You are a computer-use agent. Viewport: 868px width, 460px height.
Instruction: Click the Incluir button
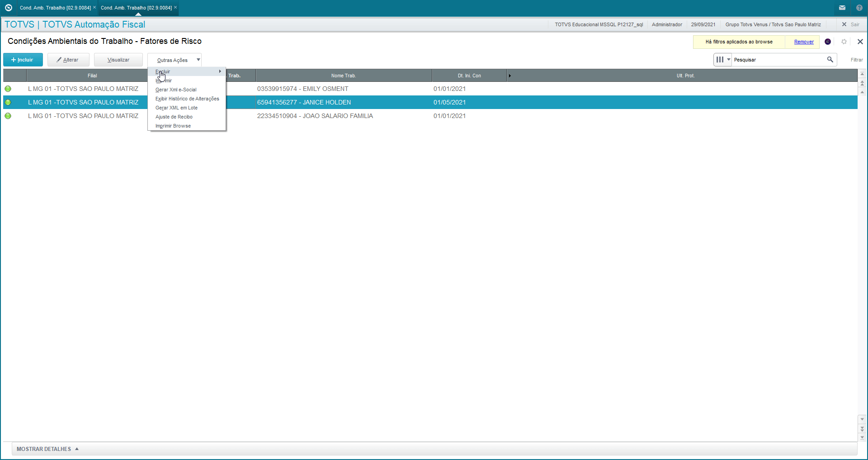pos(23,60)
